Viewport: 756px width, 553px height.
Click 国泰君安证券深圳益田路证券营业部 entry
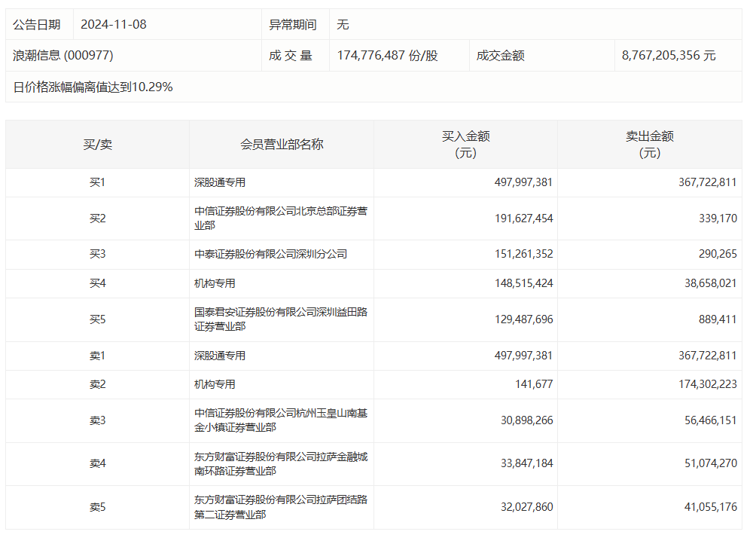tap(281, 319)
